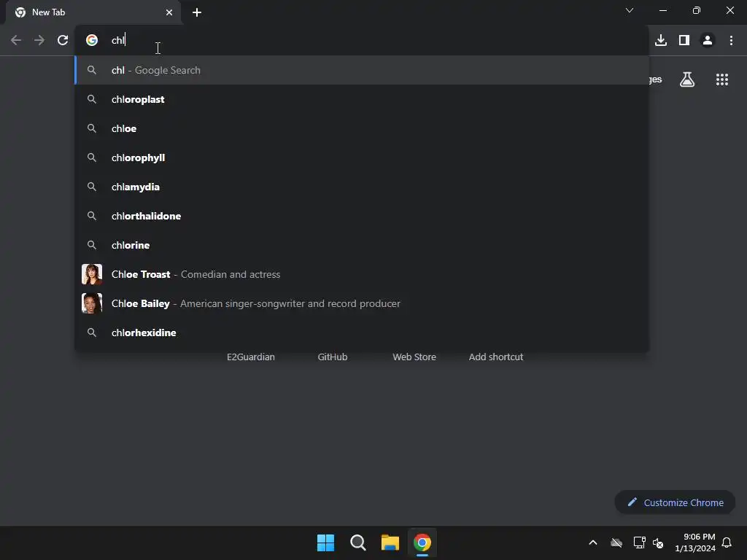The height and width of the screenshot is (560, 747).
Task: Close the New Tab tab
Action: [x=169, y=12]
